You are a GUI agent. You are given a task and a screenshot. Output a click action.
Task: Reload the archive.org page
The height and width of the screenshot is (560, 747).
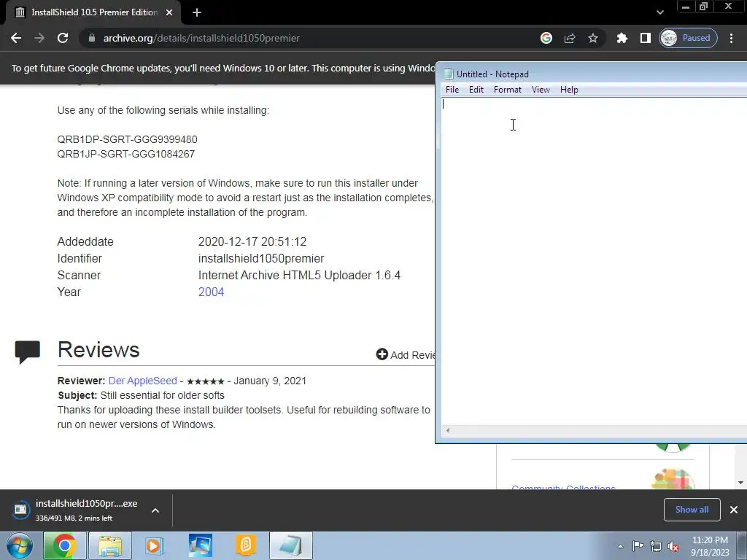(x=63, y=38)
